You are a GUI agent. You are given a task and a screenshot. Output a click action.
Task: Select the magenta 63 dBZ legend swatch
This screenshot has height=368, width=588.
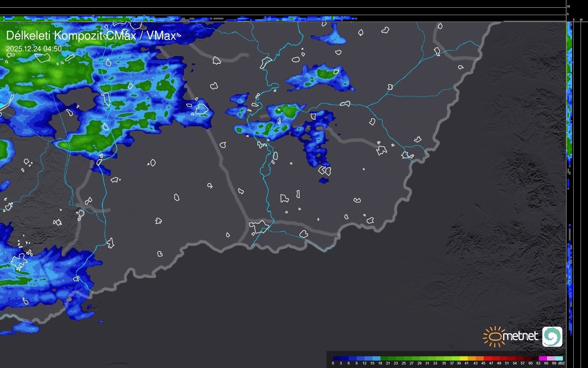point(543,358)
